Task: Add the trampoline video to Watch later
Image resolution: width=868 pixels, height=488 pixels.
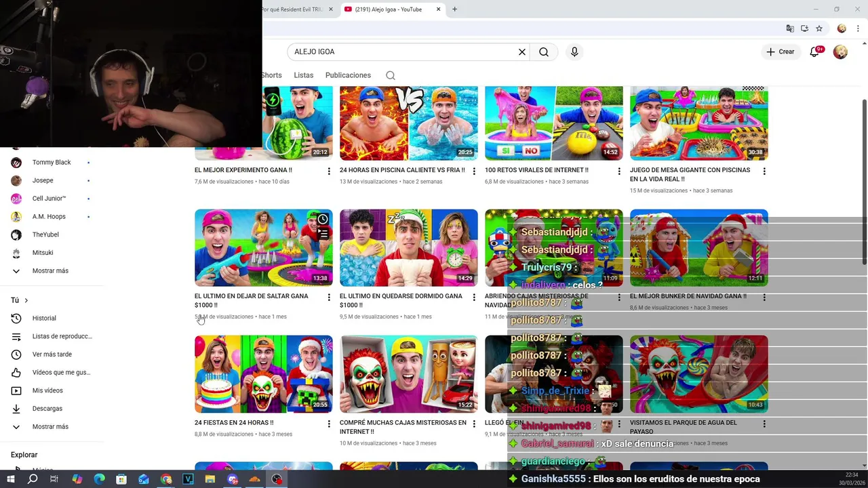Action: pos(323,219)
